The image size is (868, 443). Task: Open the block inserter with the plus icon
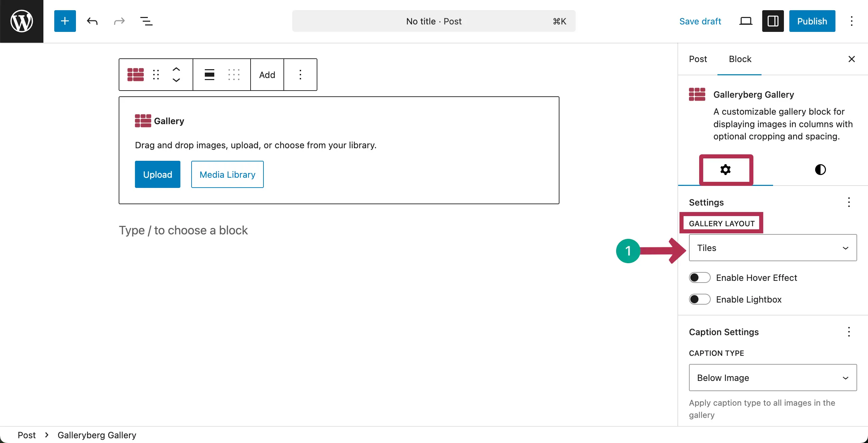coord(65,21)
